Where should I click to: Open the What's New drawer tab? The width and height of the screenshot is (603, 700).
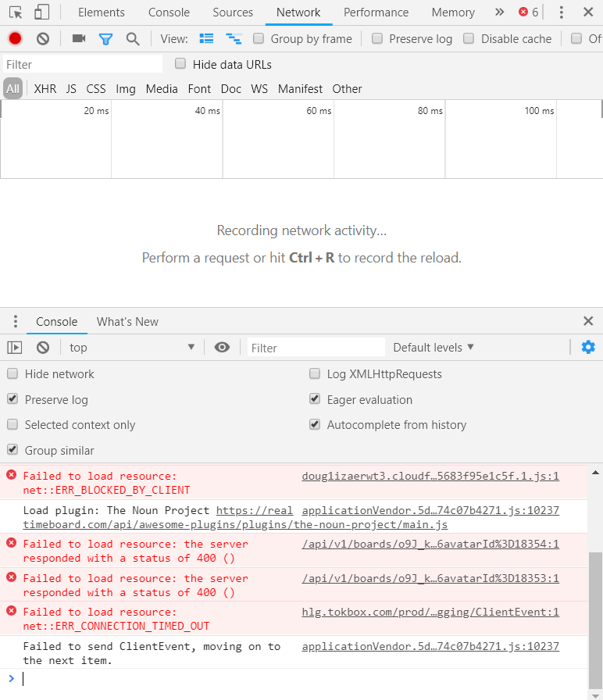[127, 321]
